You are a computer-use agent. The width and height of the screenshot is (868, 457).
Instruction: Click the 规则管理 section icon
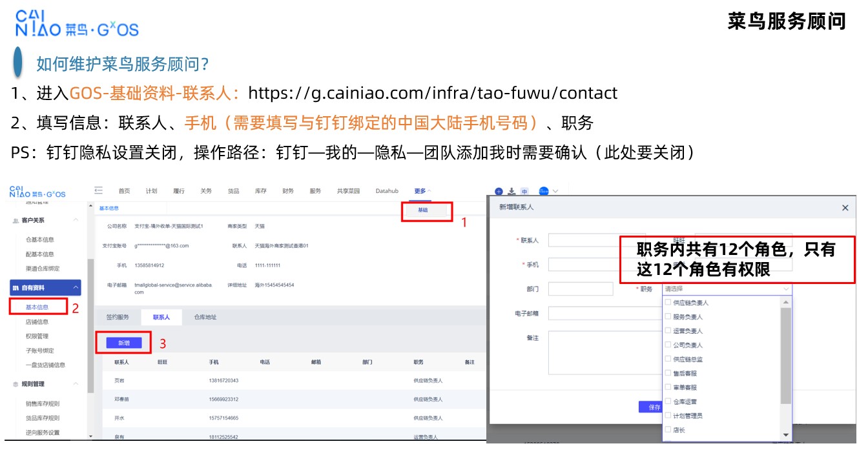click(x=15, y=384)
